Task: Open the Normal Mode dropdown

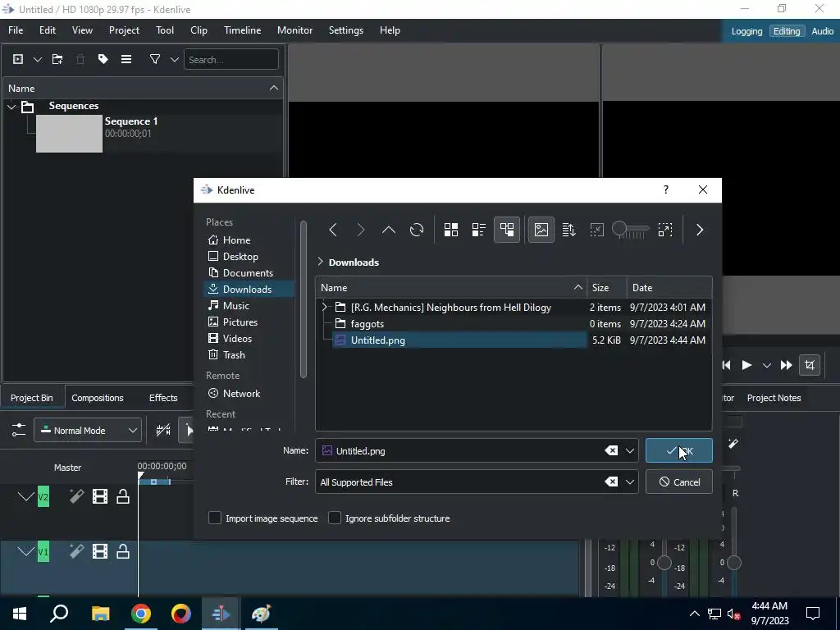Action: [88, 431]
